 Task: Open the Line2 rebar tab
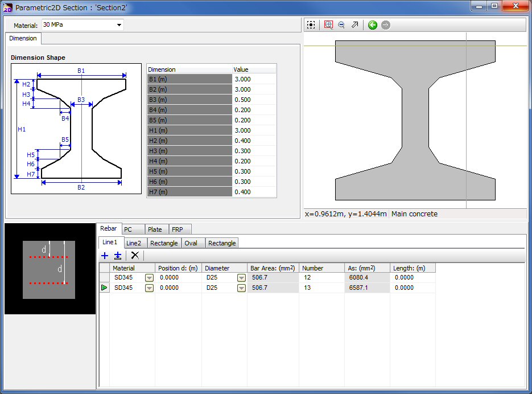[134, 243]
